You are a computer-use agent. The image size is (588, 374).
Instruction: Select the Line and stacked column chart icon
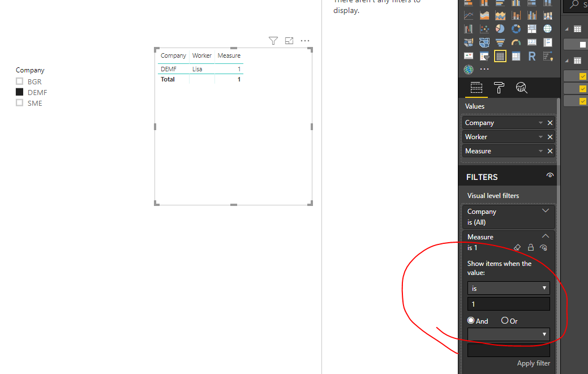click(x=516, y=15)
